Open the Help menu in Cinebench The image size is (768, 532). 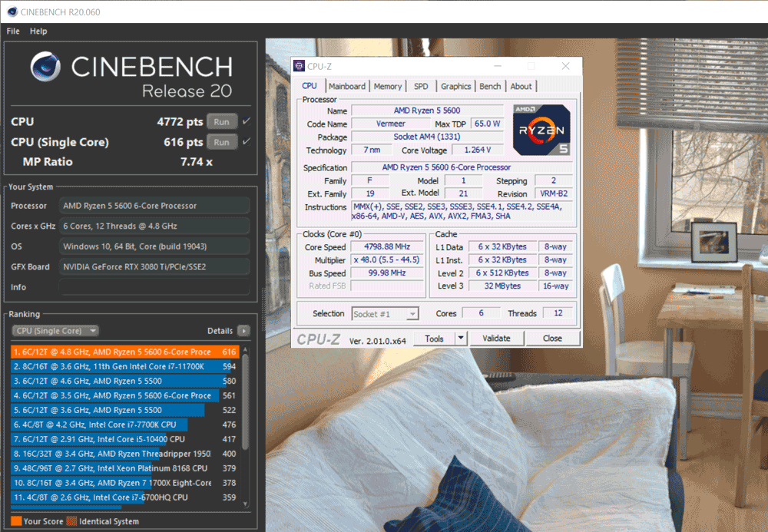click(38, 31)
